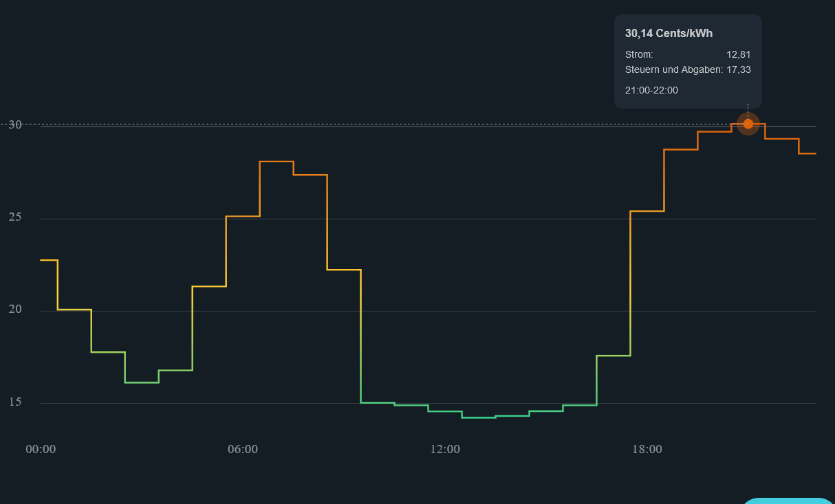835x504 pixels.
Task: Click the 06:00 x-axis time label
Action: pyautogui.click(x=243, y=450)
